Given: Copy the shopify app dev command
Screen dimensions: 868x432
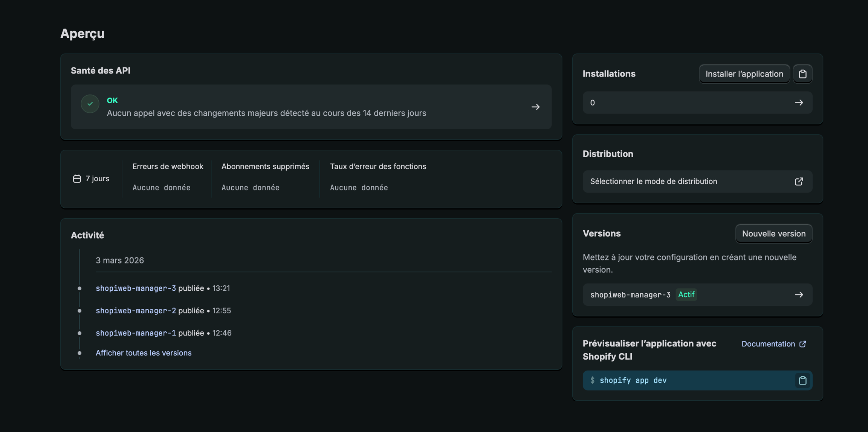Looking at the screenshot, I should [x=802, y=380].
